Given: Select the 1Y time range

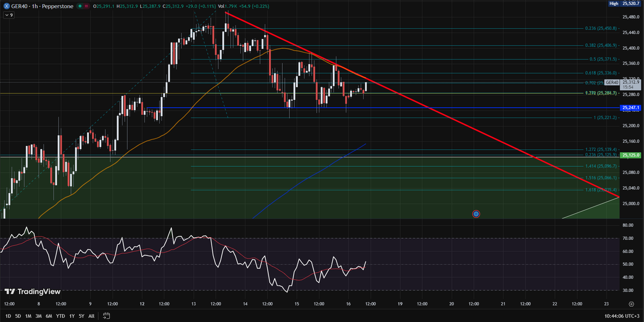Looking at the screenshot, I should click(72, 316).
